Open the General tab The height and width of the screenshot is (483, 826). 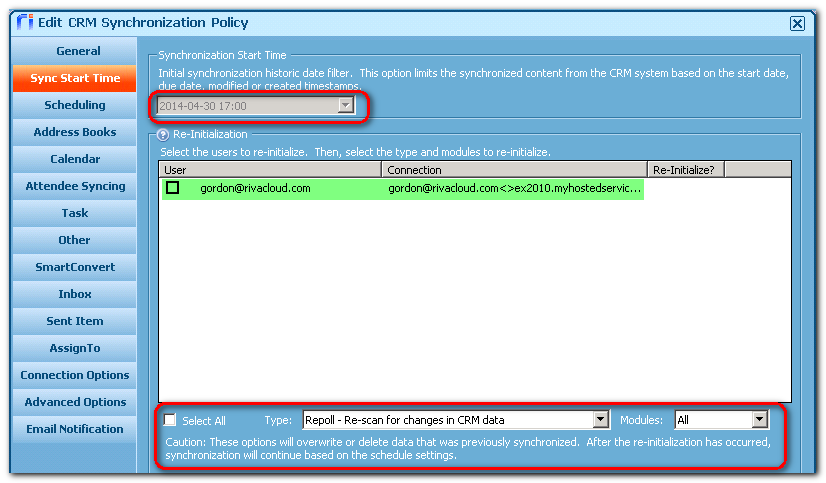(74, 51)
